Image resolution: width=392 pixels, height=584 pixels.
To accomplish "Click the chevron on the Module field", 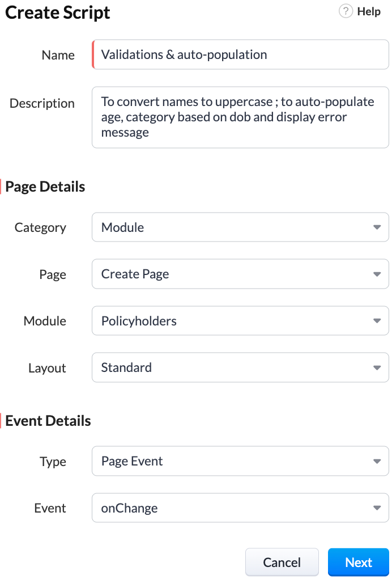I will 377,320.
